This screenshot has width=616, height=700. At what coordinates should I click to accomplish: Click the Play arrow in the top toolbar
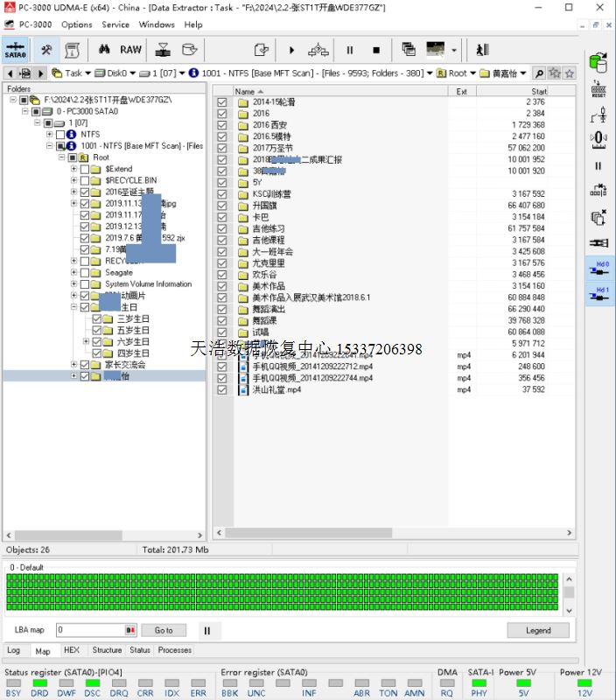coord(291,50)
